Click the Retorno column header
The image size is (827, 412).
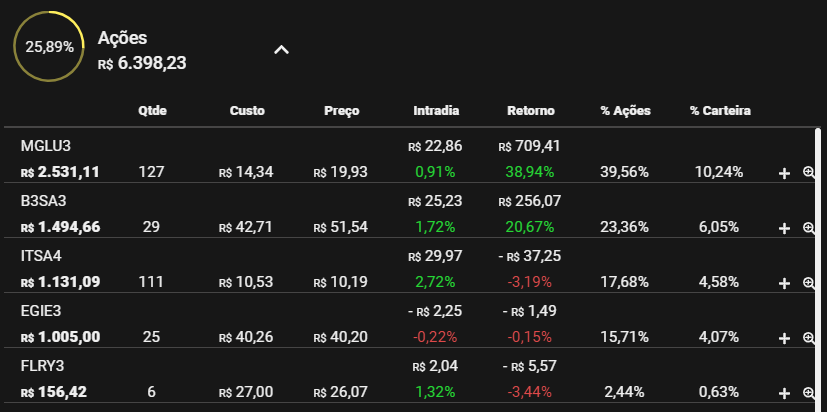pyautogui.click(x=531, y=111)
